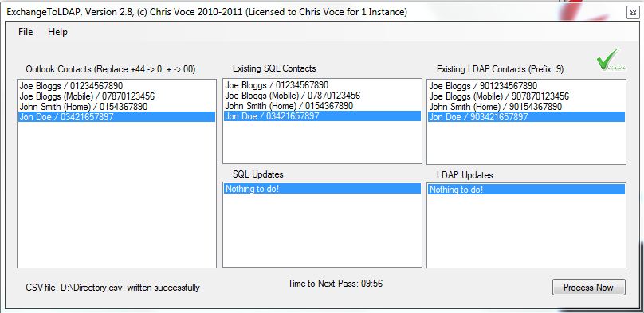This screenshot has width=644, height=313.
Task: Select John Smith (Home) in Outlook Contacts
Action: [x=116, y=107]
